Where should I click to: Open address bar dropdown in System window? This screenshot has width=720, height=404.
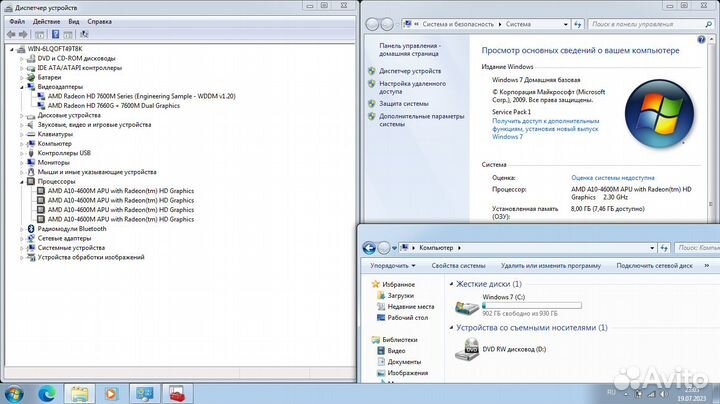point(565,24)
